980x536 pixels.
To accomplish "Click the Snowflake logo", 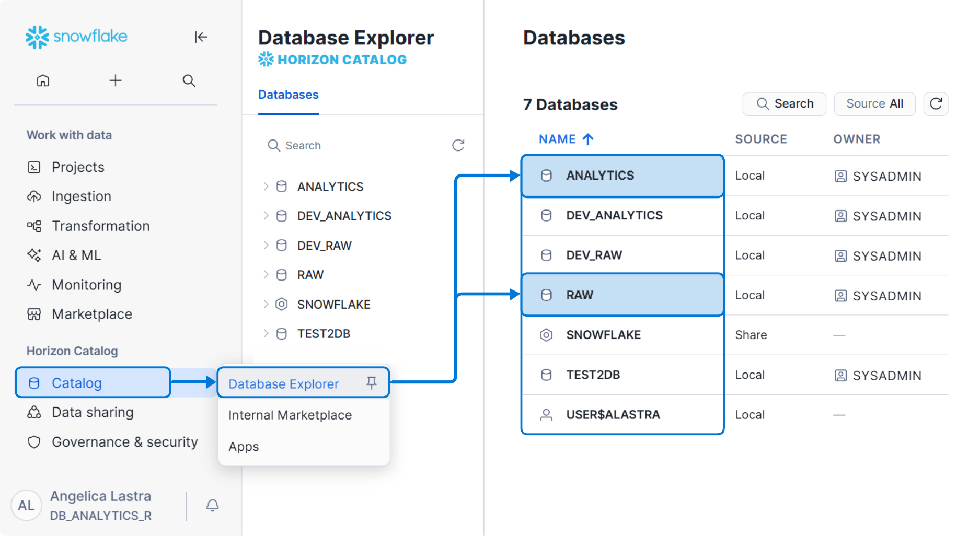I will click(x=76, y=37).
